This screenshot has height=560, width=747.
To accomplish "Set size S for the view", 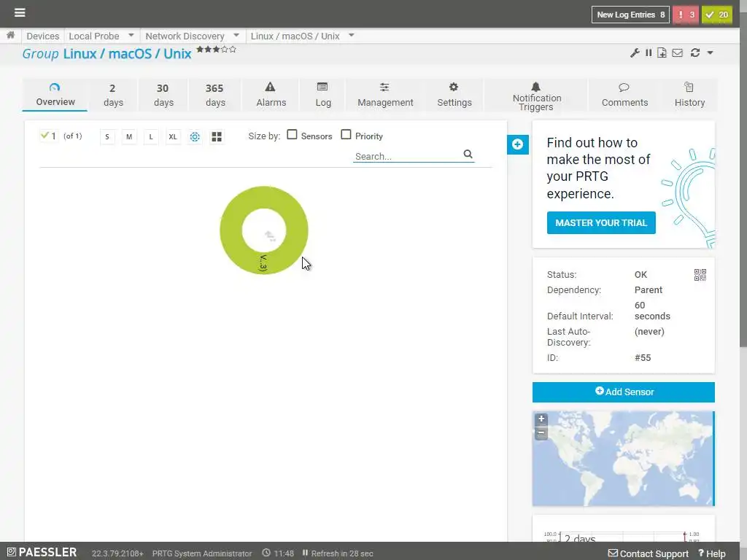I will (107, 137).
